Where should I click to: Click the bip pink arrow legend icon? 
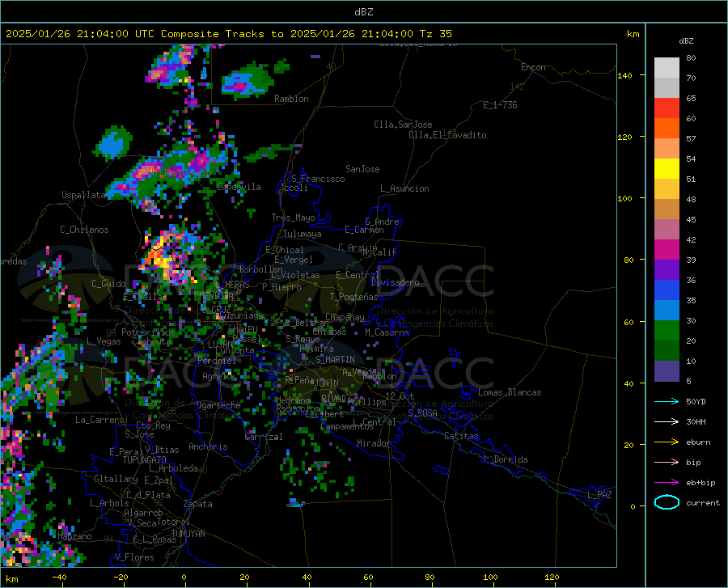click(x=667, y=463)
